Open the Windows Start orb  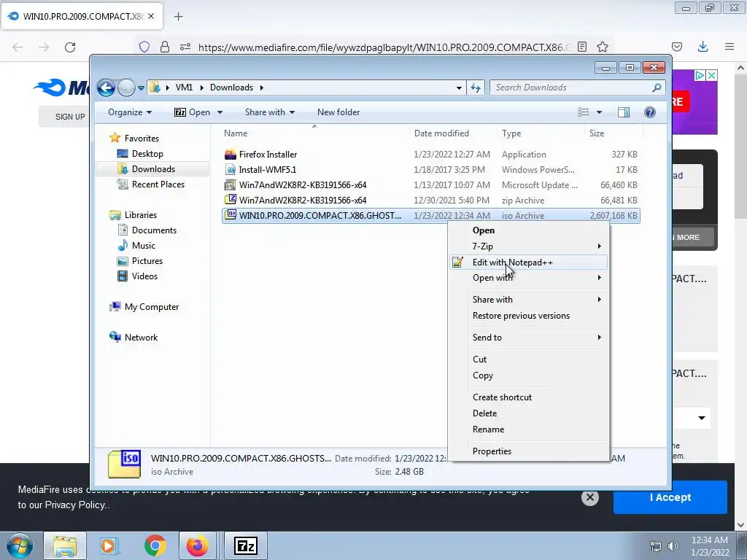tap(20, 546)
